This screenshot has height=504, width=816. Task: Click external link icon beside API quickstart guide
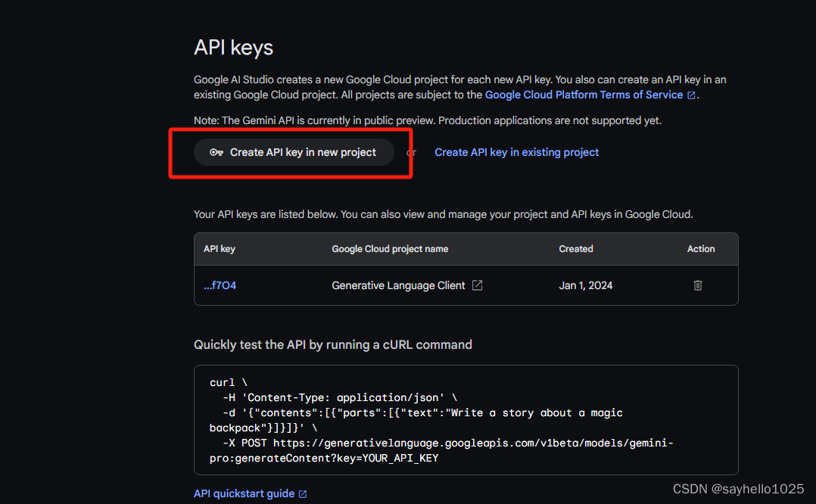303,494
